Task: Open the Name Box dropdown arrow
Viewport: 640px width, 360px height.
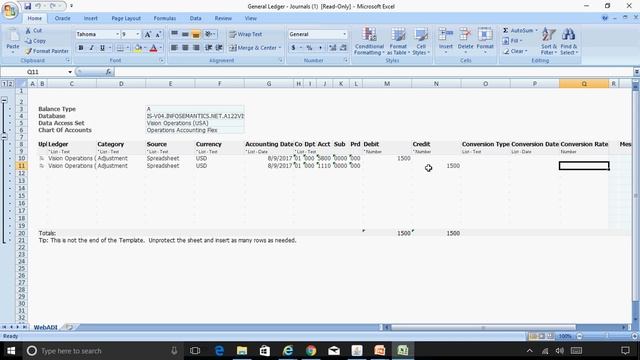Action: (70, 72)
